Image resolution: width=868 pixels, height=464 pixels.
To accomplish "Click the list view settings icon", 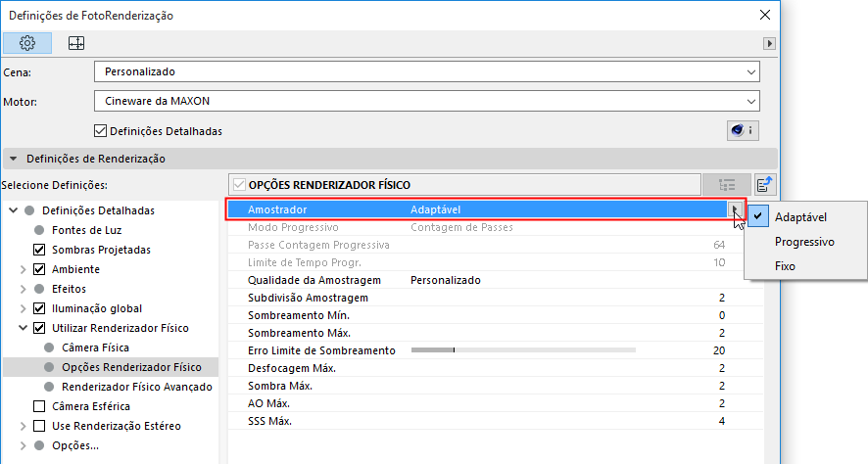I will coord(726,185).
